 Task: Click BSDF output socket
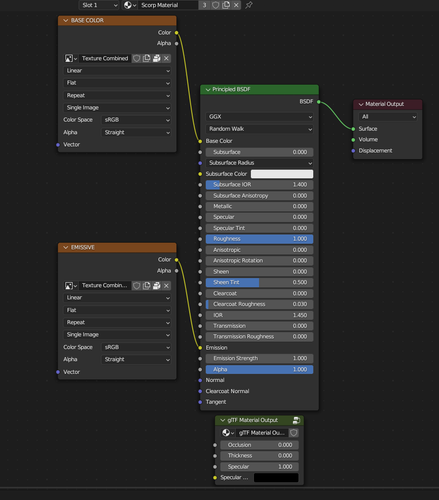(319, 102)
